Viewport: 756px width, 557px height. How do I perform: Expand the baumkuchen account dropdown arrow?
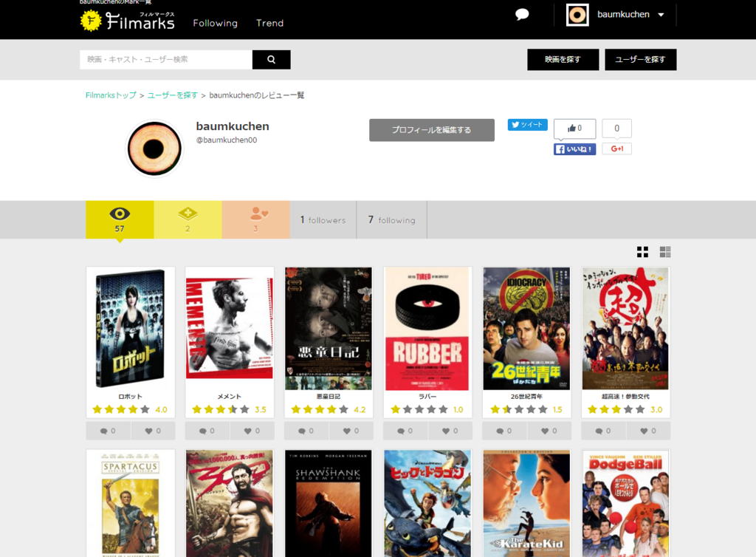[661, 15]
